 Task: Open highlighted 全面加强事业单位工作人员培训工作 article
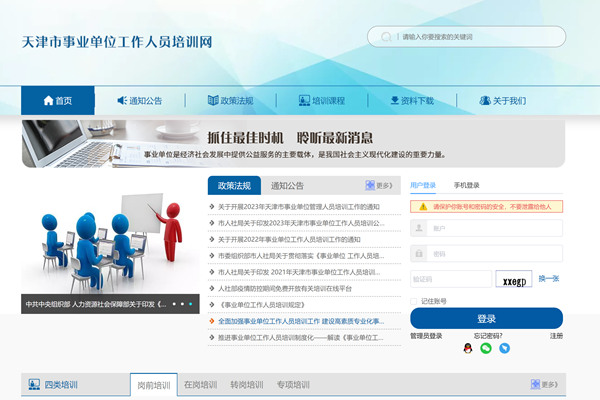(301, 321)
